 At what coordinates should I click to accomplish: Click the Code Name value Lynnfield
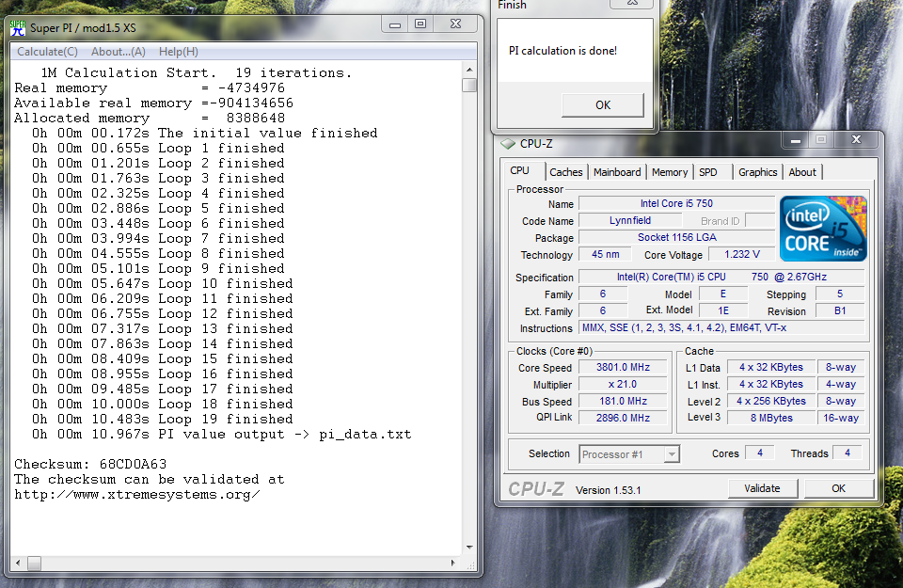pos(630,220)
